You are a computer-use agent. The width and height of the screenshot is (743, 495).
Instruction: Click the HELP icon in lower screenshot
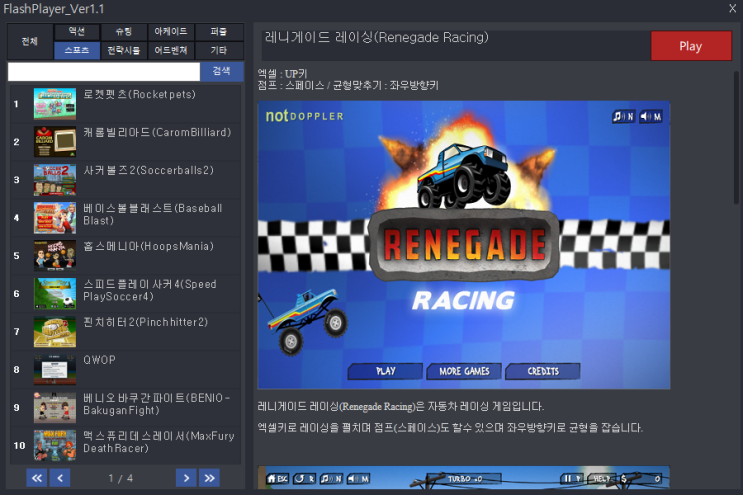(600, 479)
